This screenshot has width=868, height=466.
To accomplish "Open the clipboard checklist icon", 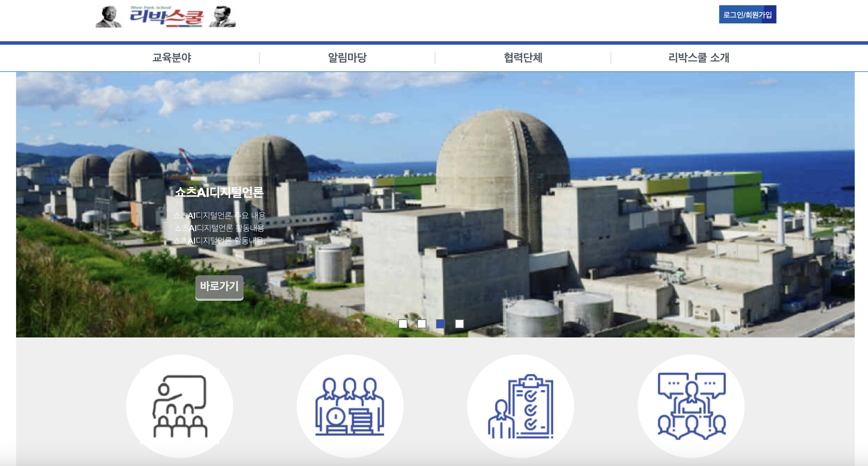I will click(520, 406).
